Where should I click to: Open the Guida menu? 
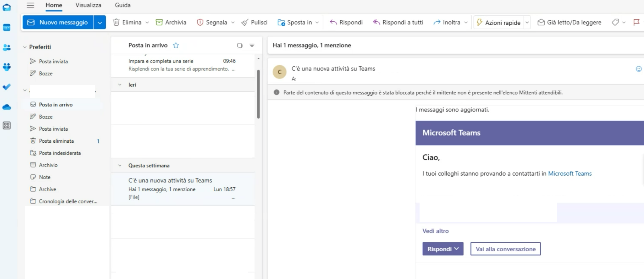(123, 5)
